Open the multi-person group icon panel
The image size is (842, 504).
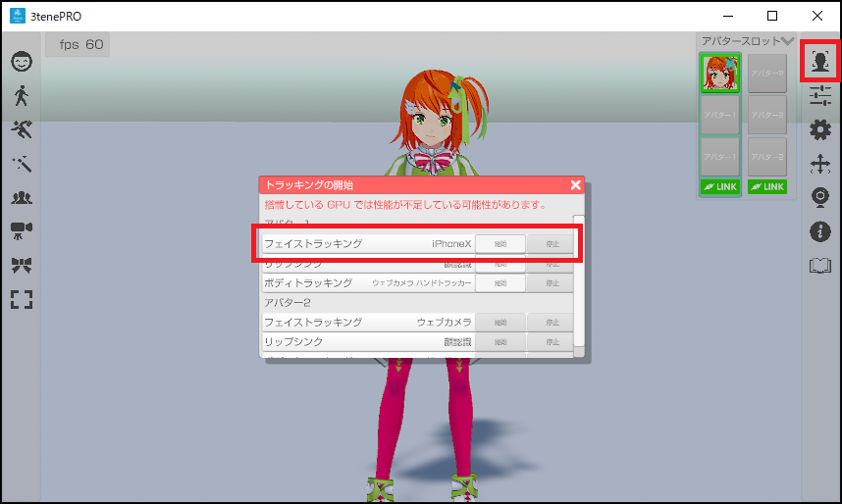click(x=22, y=197)
